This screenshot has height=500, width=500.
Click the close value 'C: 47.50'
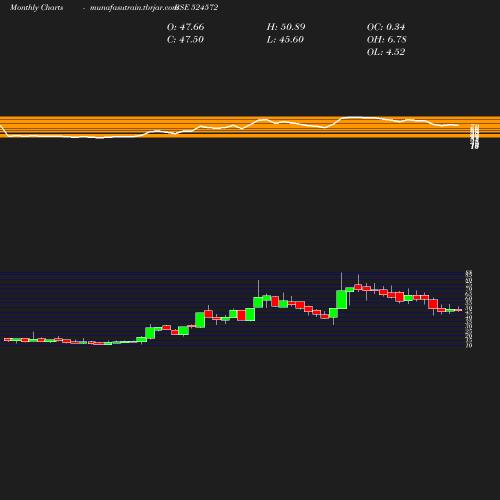point(185,40)
